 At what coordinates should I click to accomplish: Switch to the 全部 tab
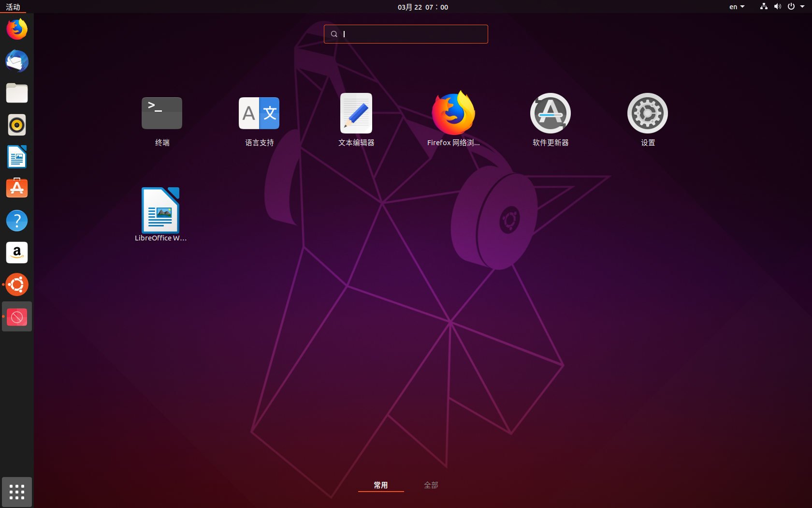click(431, 485)
